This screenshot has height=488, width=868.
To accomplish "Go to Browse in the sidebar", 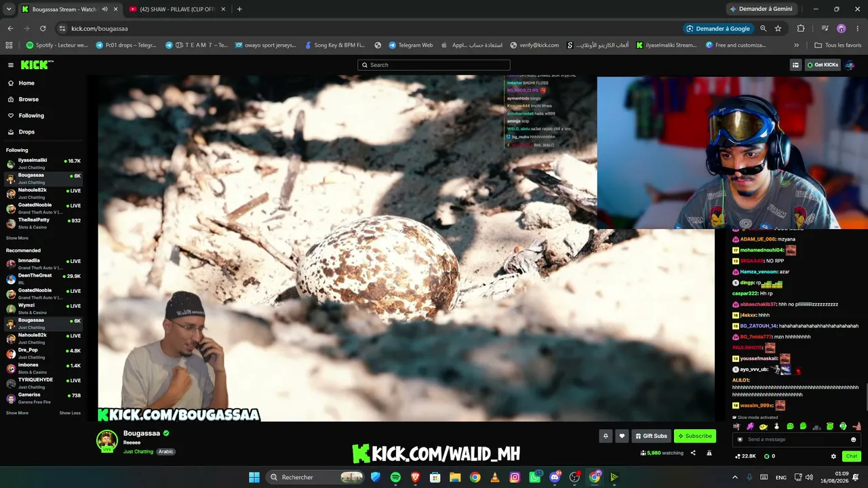I will (28, 99).
